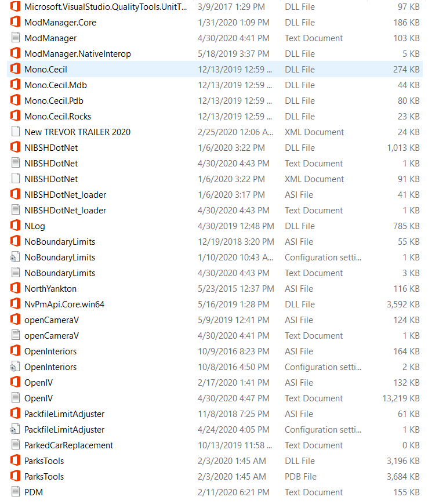Select the Mono.Cecil file name
Image resolution: width=439 pixels, height=504 pixels.
coord(46,70)
